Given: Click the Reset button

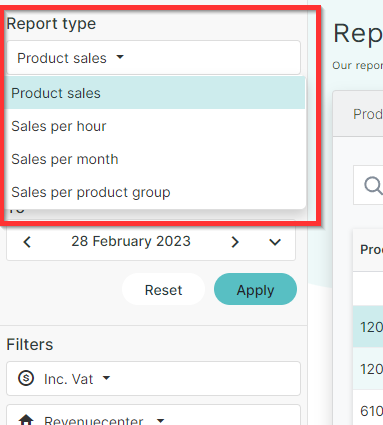Looking at the screenshot, I should click(163, 289).
